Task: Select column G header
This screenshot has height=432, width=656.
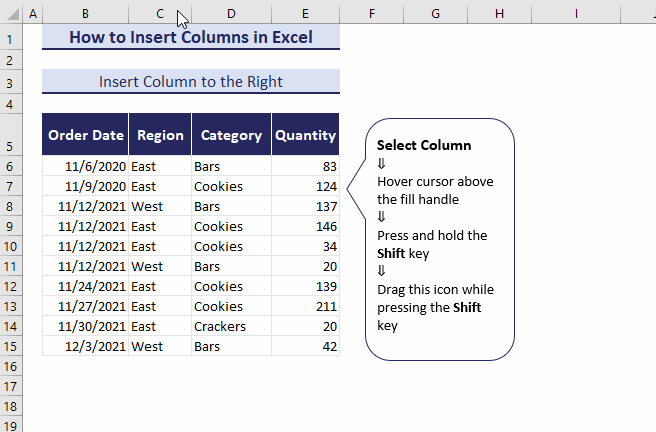Action: [436, 14]
